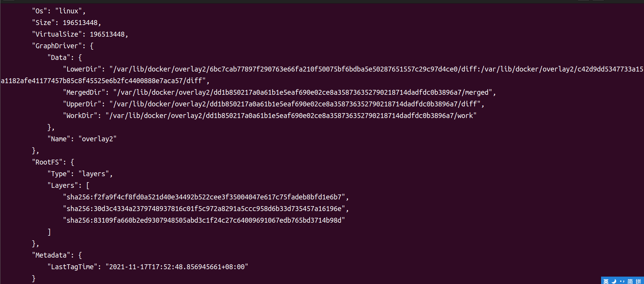Click the "linux" Os value

click(x=69, y=11)
